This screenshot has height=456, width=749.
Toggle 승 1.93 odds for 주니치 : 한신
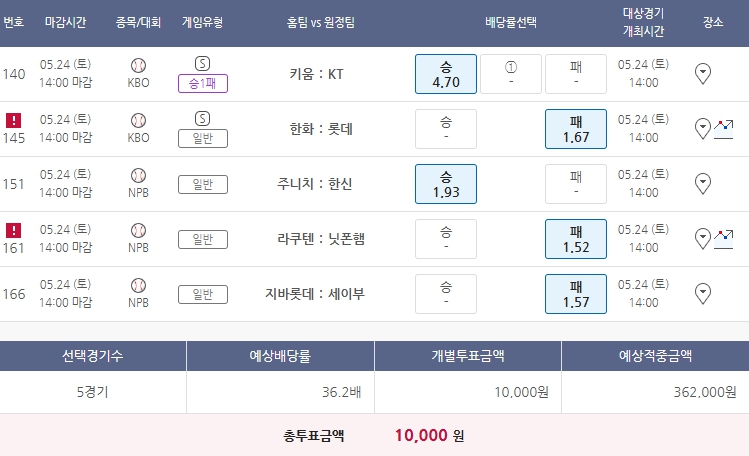click(445, 184)
